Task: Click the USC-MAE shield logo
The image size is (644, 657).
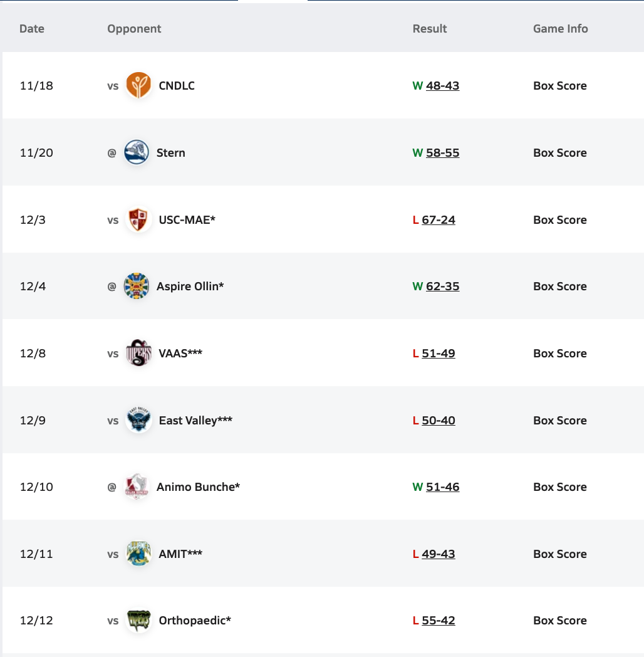Action: pos(138,219)
